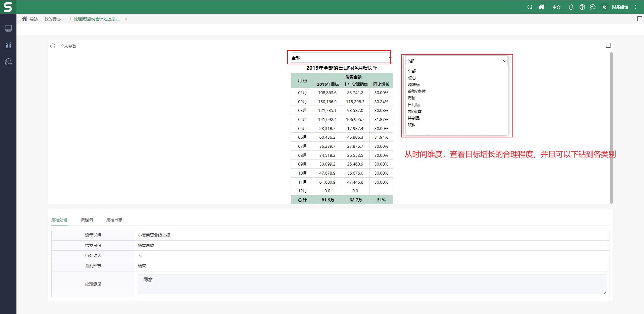Switch language via 中文

point(556,7)
